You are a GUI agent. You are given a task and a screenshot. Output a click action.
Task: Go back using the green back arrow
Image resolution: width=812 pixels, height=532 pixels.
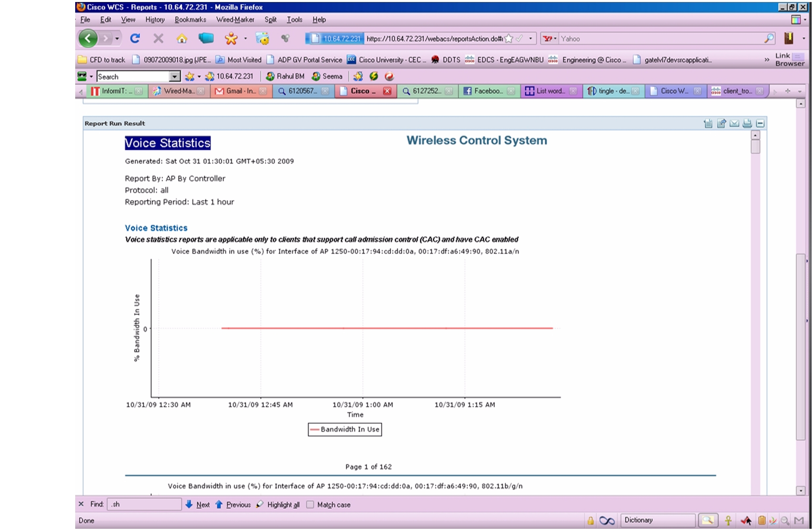88,39
